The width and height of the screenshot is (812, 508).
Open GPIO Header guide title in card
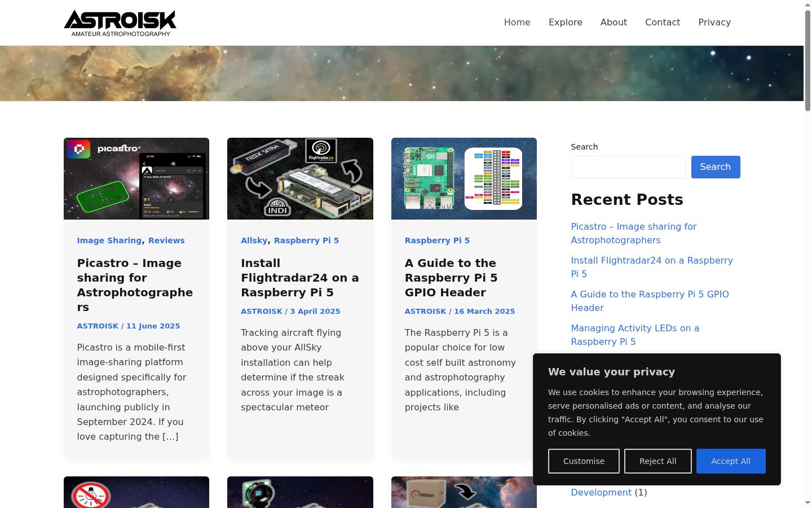coord(451,278)
